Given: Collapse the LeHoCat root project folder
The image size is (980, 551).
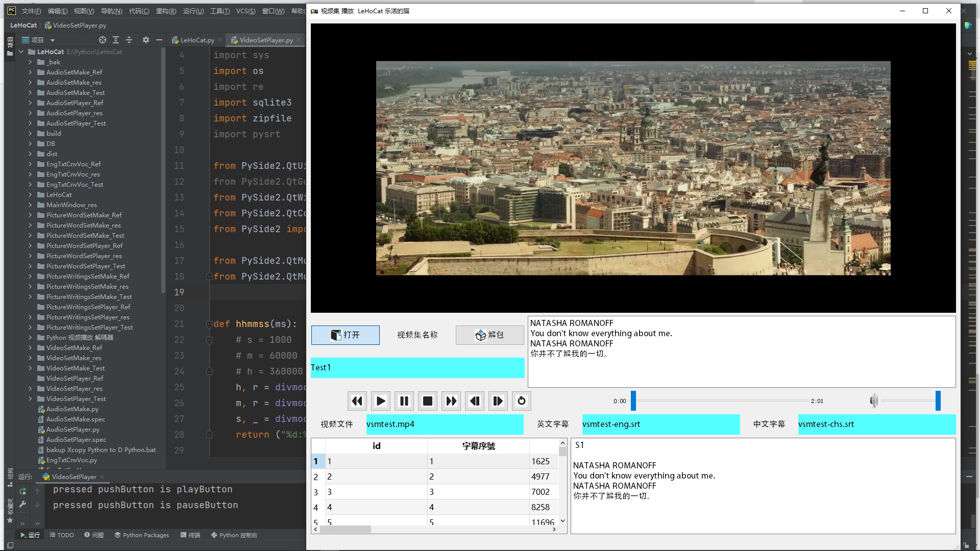Looking at the screenshot, I should 21,52.
